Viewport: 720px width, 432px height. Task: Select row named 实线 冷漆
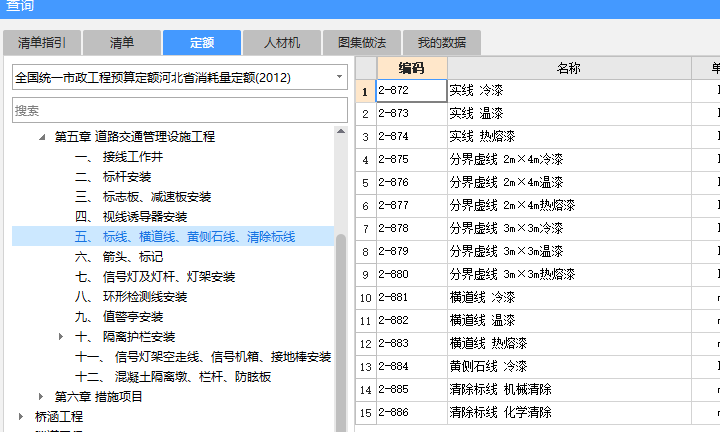(569, 90)
